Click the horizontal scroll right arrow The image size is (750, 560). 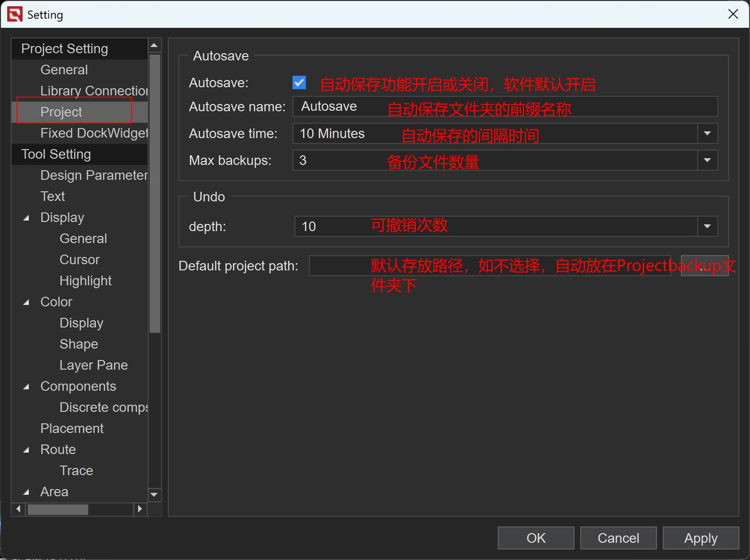(x=140, y=509)
